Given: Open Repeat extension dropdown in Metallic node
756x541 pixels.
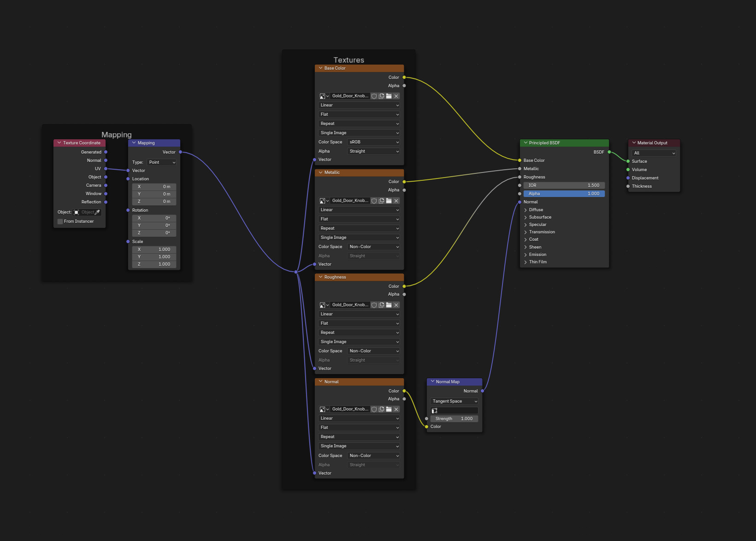Looking at the screenshot, I should [x=359, y=229].
